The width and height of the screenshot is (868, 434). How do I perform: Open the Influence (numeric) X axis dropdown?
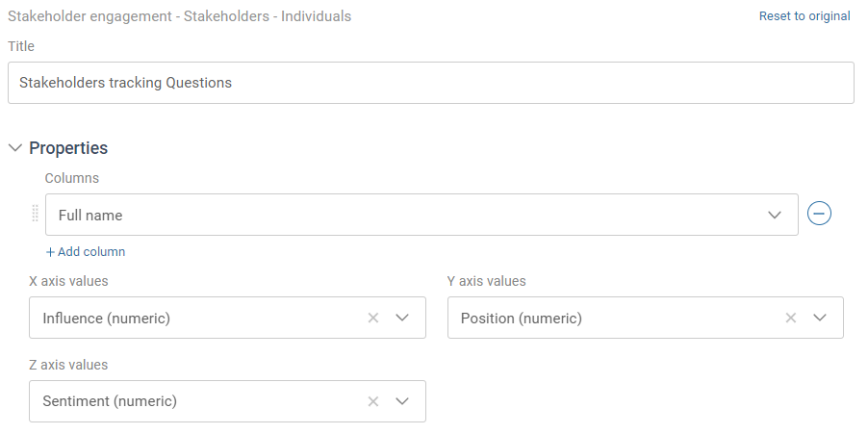227,318
